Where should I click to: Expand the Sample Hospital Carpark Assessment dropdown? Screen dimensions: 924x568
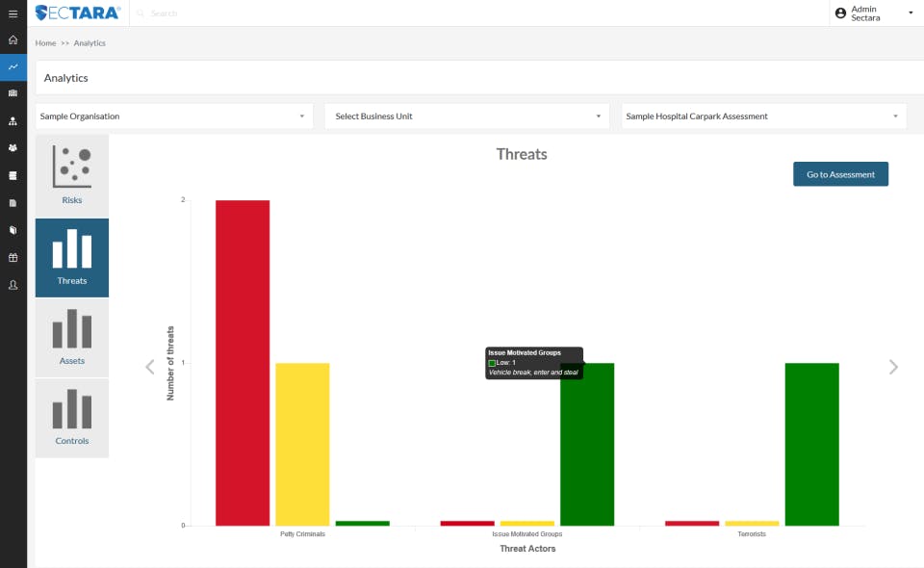click(x=763, y=116)
